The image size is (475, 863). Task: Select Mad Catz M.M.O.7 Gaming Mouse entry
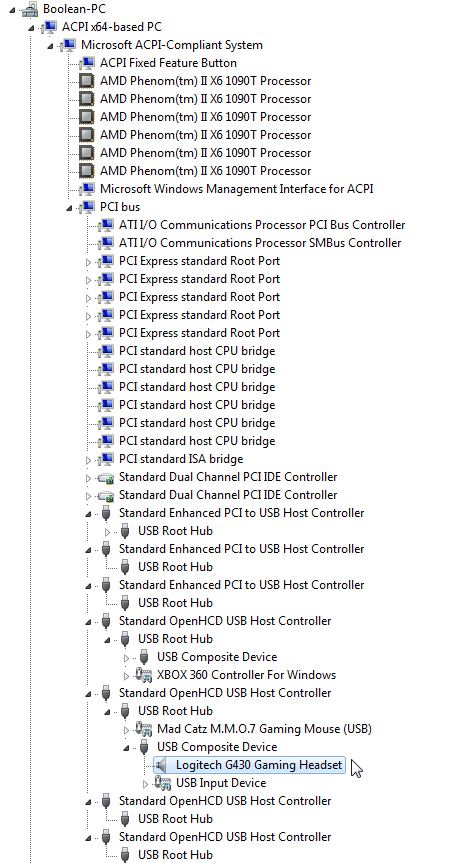coord(264,729)
